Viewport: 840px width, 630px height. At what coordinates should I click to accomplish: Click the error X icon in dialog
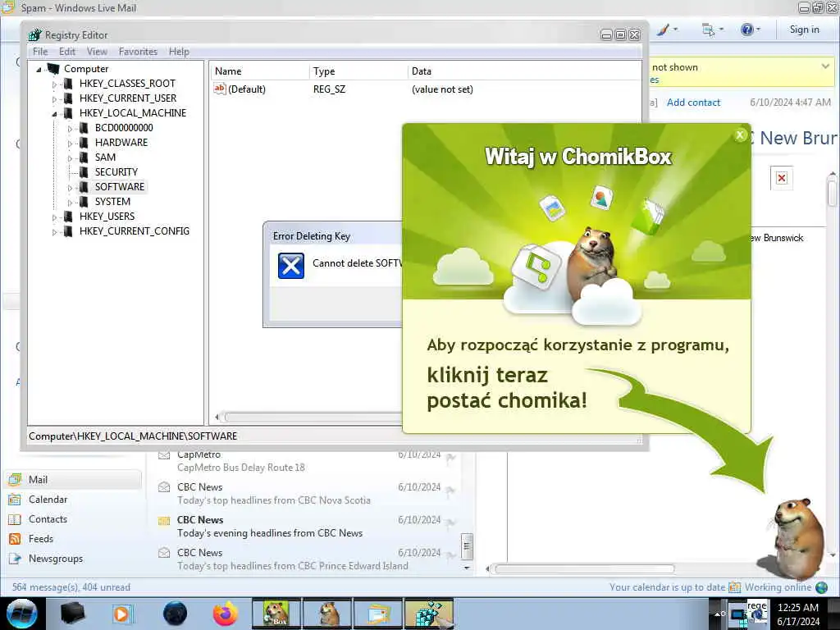[x=291, y=266]
